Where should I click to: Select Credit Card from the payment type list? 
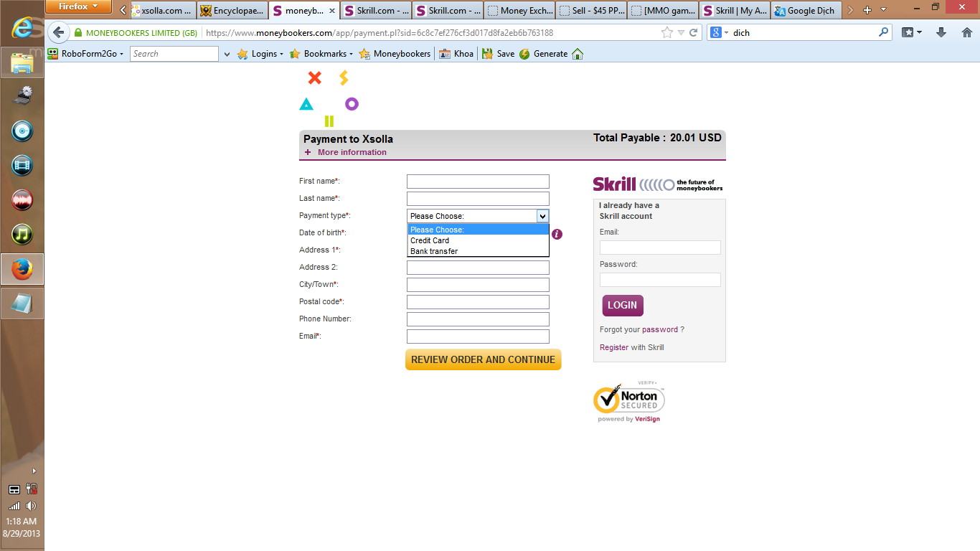pos(479,240)
